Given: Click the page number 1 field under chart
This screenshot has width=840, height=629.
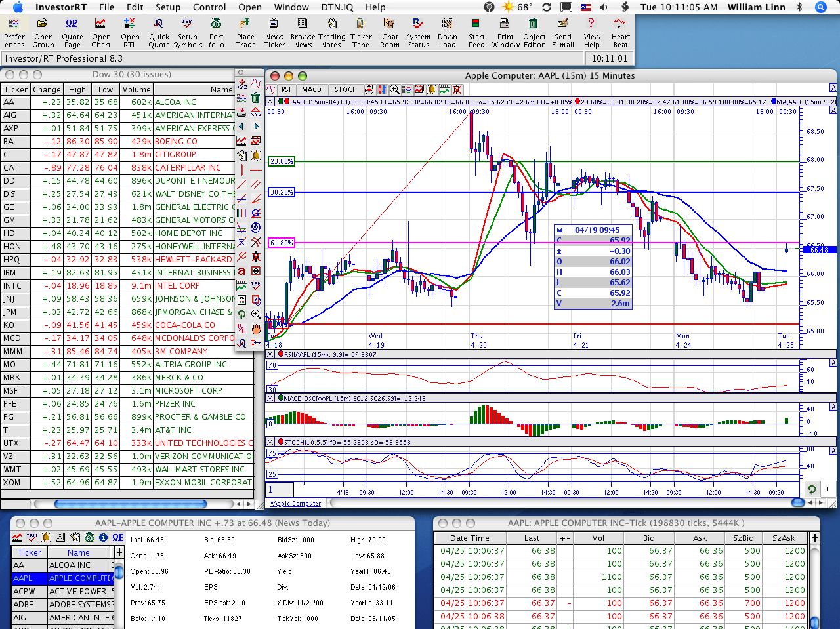Looking at the screenshot, I should click(280, 489).
